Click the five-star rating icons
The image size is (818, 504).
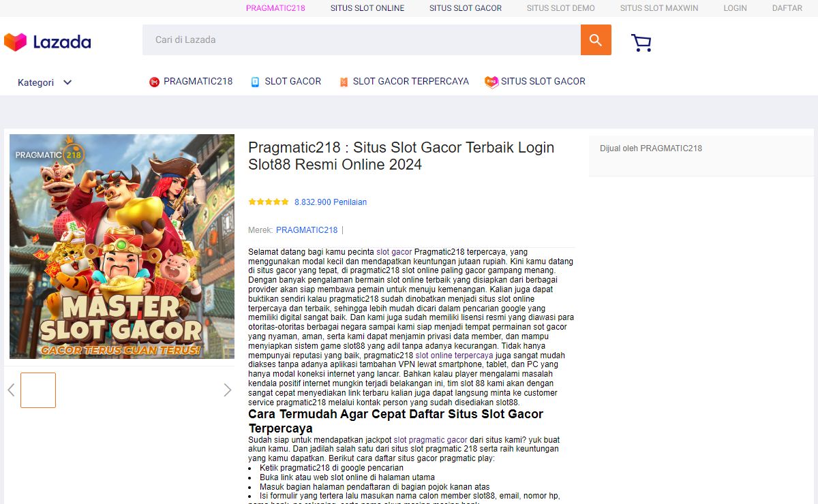[269, 202]
